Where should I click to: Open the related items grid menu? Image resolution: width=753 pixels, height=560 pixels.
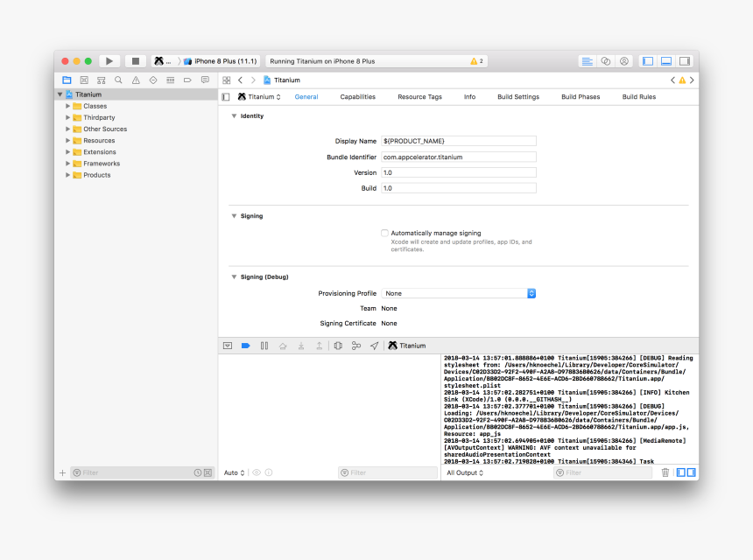pyautogui.click(x=227, y=80)
